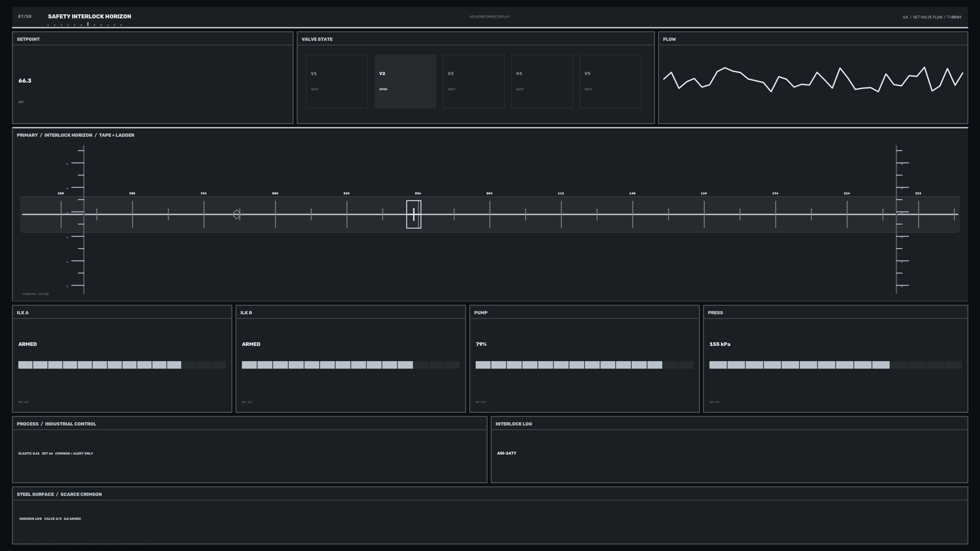Click the SET / ACT label in PUMP panel

pos(481,402)
